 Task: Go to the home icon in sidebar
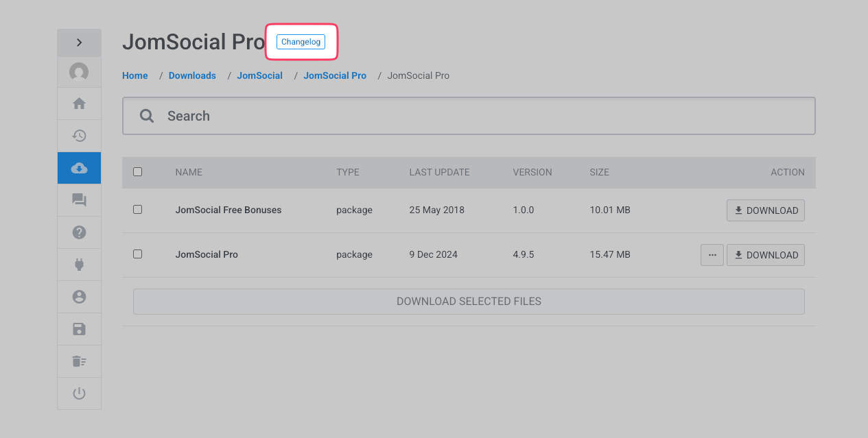79,104
